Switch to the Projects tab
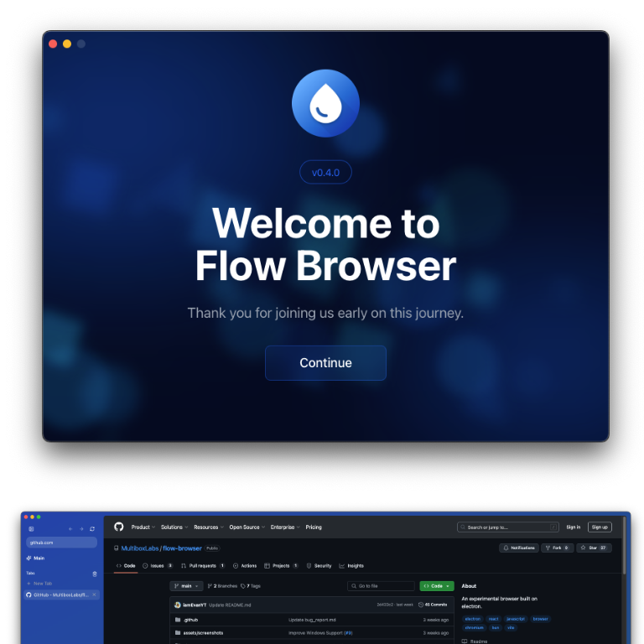 [x=281, y=565]
